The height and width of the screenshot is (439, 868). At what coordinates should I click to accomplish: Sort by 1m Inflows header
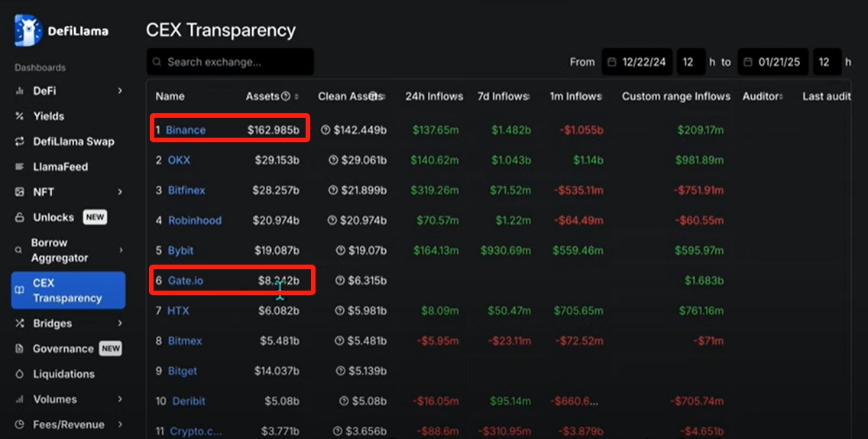coord(575,96)
